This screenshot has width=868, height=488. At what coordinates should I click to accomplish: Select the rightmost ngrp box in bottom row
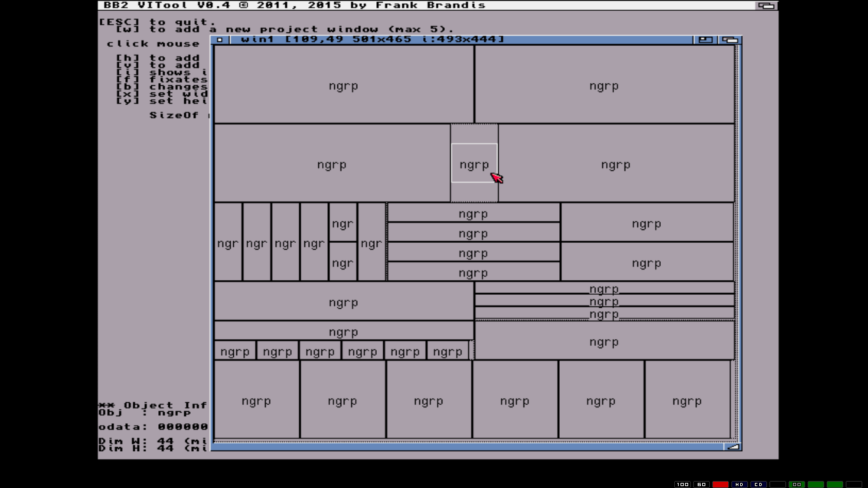pyautogui.click(x=687, y=400)
